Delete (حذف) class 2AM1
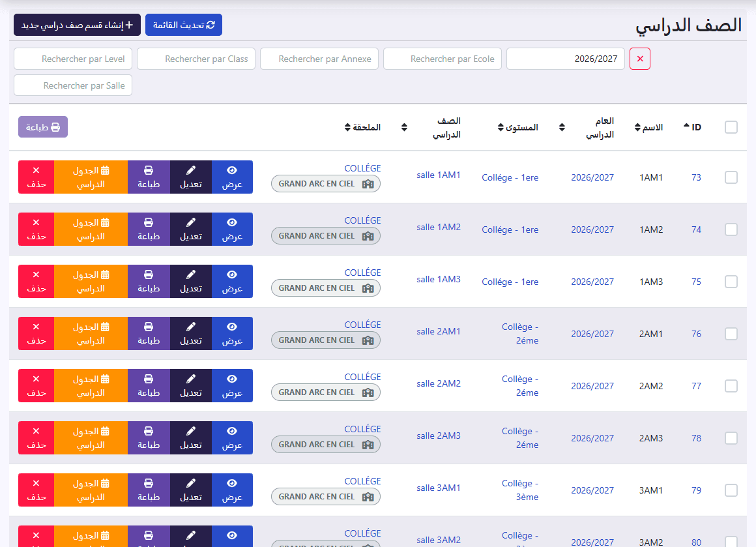 pos(36,333)
